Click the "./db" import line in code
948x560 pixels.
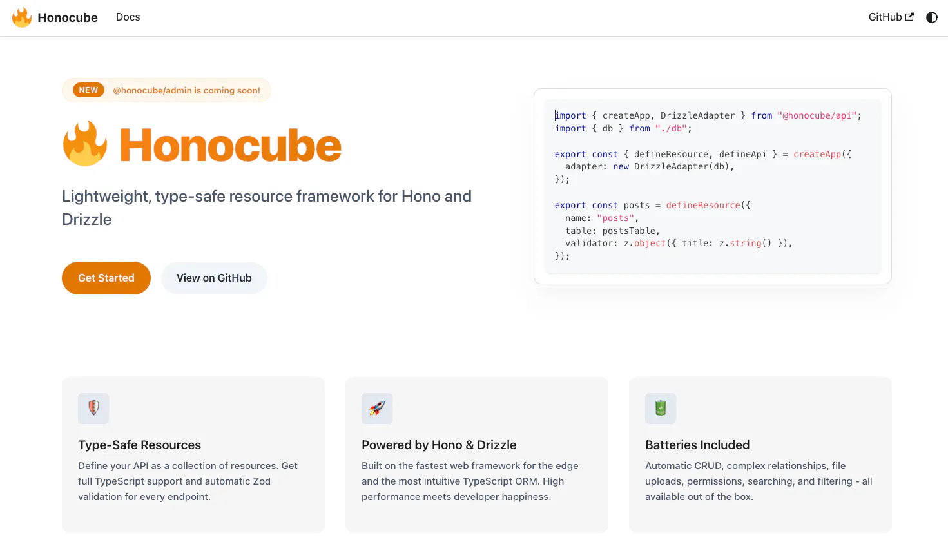coord(623,129)
